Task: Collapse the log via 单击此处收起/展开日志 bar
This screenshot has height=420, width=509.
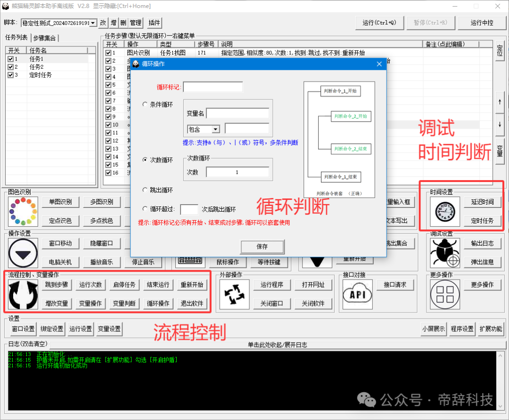Action: click(x=277, y=345)
